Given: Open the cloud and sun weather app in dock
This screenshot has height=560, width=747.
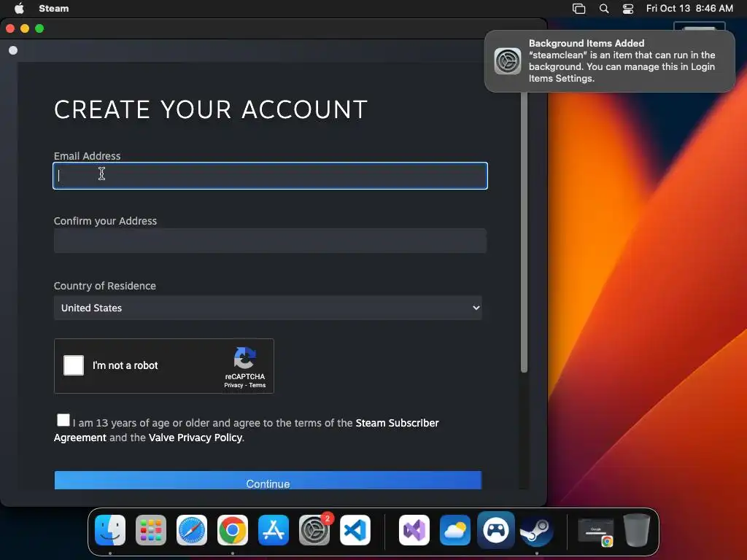Looking at the screenshot, I should tap(455, 530).
